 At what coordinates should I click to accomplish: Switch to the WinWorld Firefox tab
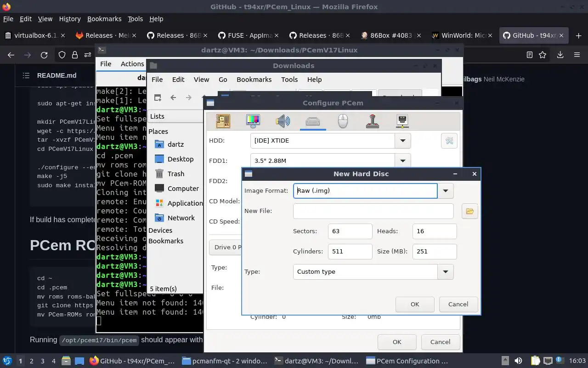pyautogui.click(x=463, y=35)
